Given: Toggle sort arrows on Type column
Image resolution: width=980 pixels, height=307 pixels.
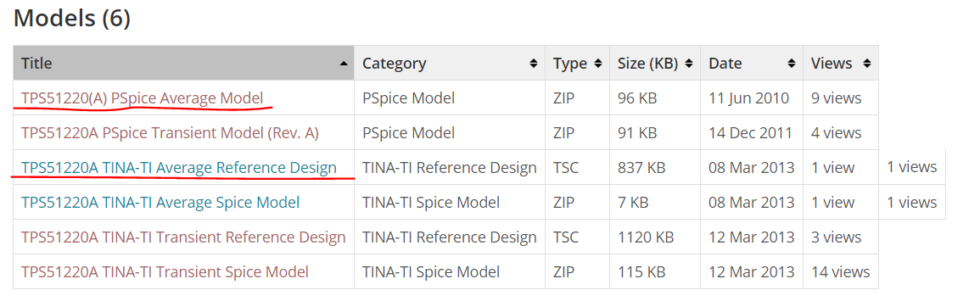Looking at the screenshot, I should tap(597, 63).
